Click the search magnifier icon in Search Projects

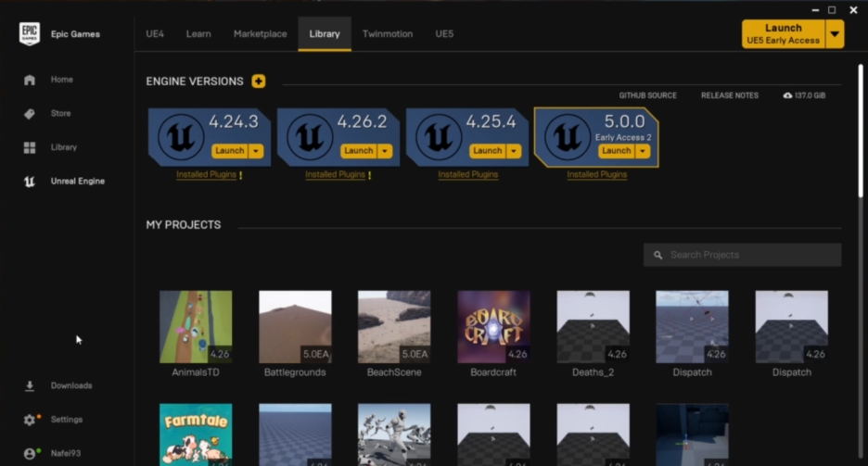coord(657,255)
